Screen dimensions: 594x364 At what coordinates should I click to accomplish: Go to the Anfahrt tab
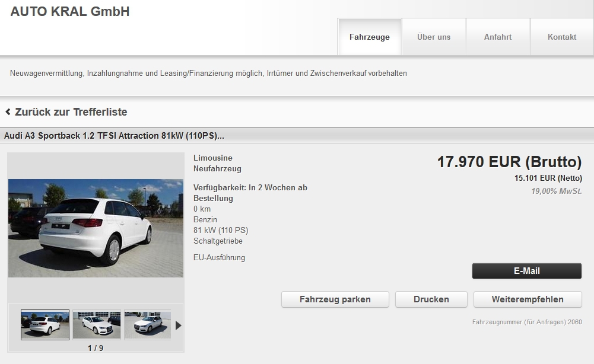[498, 37]
